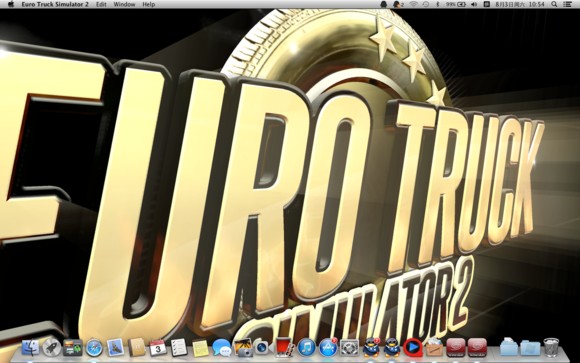Open Bluetooth status menu
The width and height of the screenshot is (580, 363).
[438, 4]
